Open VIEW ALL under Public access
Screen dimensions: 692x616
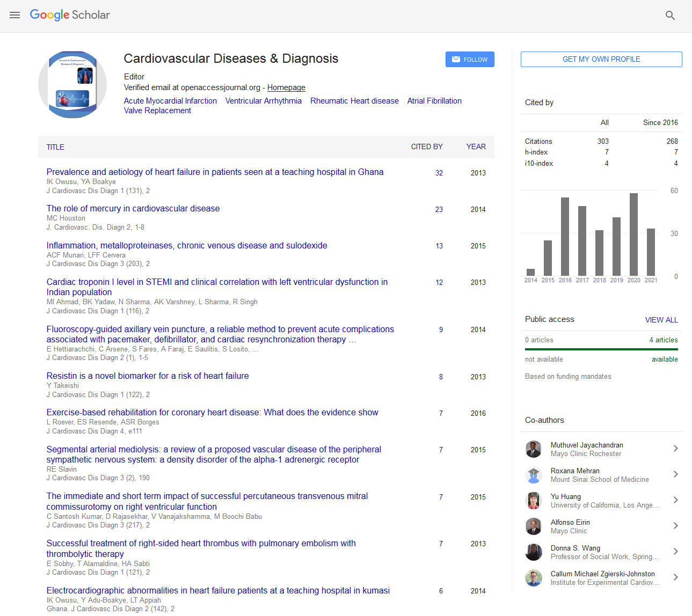tap(661, 320)
